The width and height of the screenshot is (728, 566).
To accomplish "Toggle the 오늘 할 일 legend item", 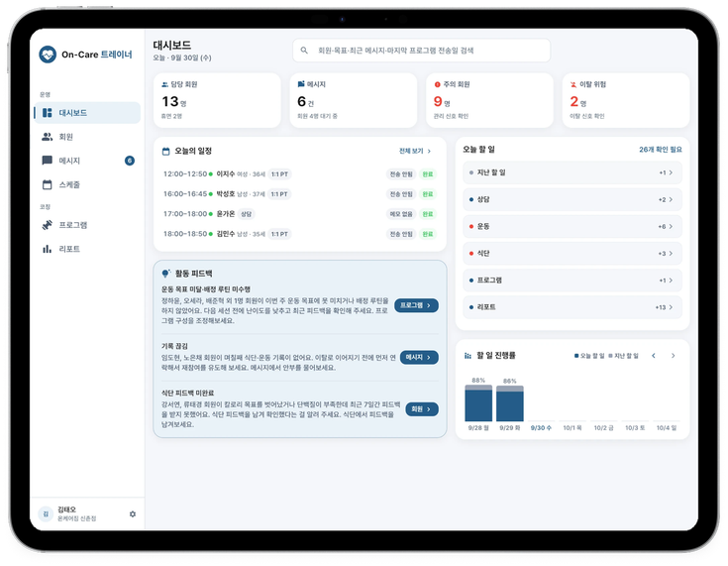I will tap(589, 356).
